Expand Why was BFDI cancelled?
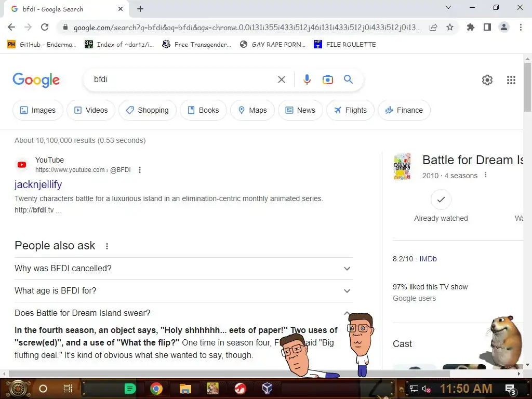The width and height of the screenshot is (532, 399). pyautogui.click(x=184, y=269)
